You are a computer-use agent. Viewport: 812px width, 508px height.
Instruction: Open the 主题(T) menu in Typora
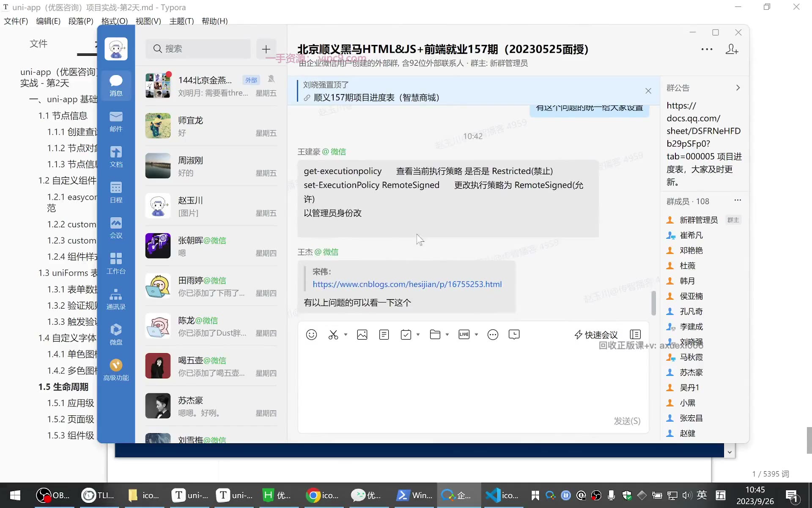tap(181, 21)
